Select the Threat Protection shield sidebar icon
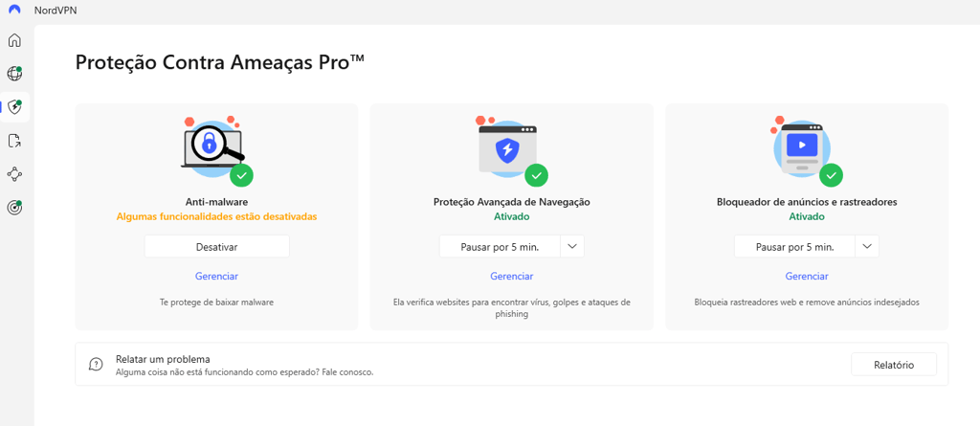This screenshot has height=426, width=980. point(14,107)
